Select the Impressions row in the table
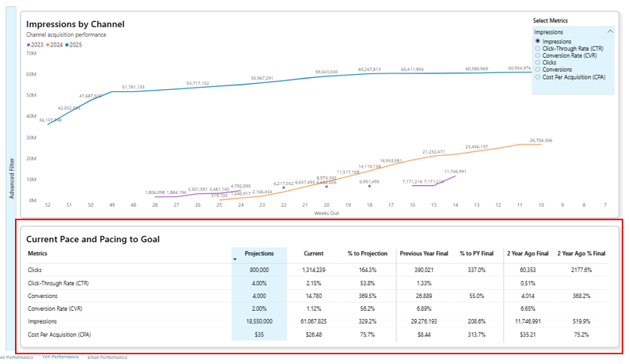This screenshot has height=364, width=630. pyautogui.click(x=42, y=321)
